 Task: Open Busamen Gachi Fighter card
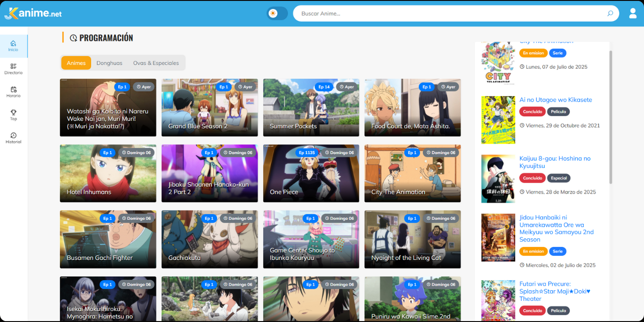pos(108,239)
